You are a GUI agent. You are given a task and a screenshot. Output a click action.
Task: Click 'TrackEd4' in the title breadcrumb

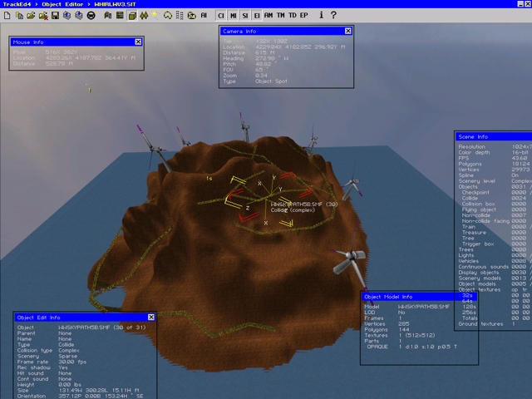click(x=17, y=4)
